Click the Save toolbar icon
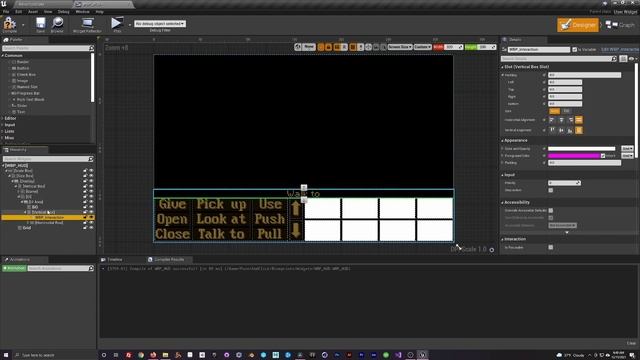The width and height of the screenshot is (640, 360). (40, 24)
